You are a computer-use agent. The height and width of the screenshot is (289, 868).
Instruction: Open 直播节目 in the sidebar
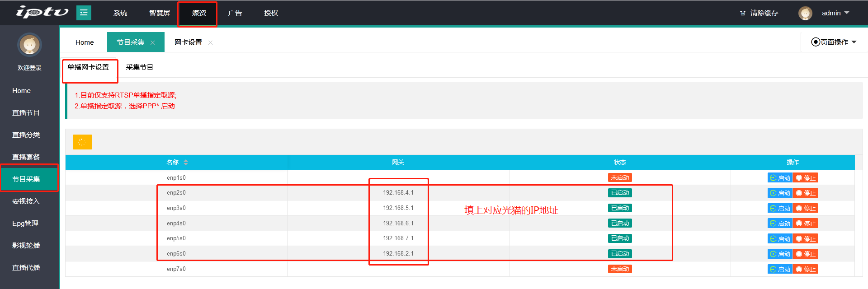pyautogui.click(x=26, y=113)
